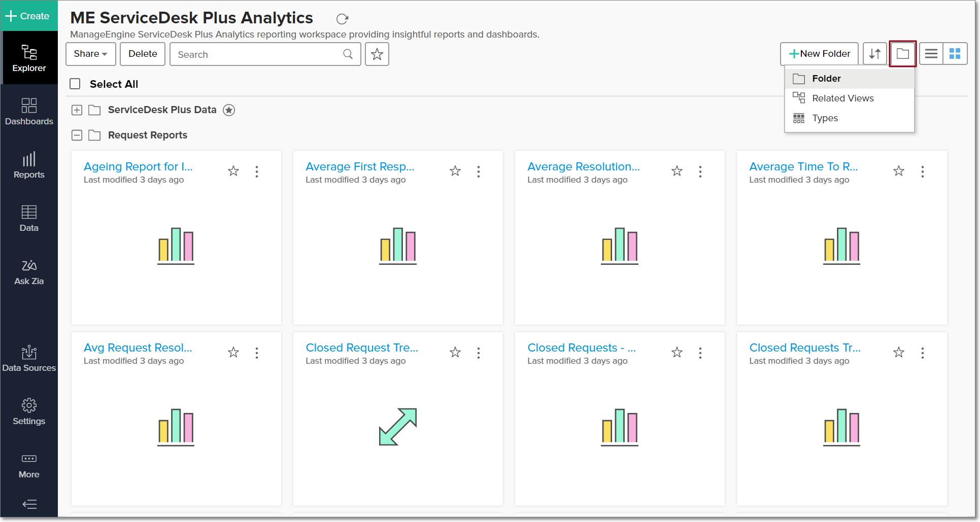Click the New Folder button
Viewport: 980px width, 522px height.
(x=819, y=54)
